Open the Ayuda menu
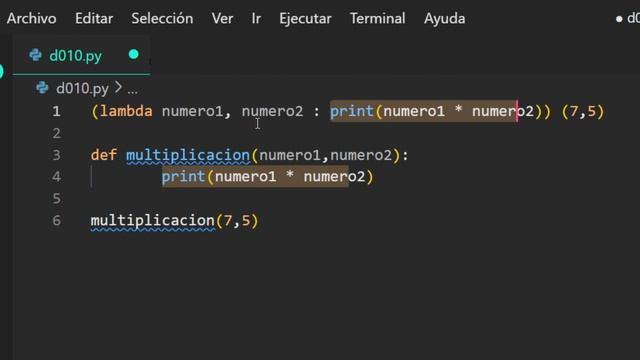 coord(444,19)
